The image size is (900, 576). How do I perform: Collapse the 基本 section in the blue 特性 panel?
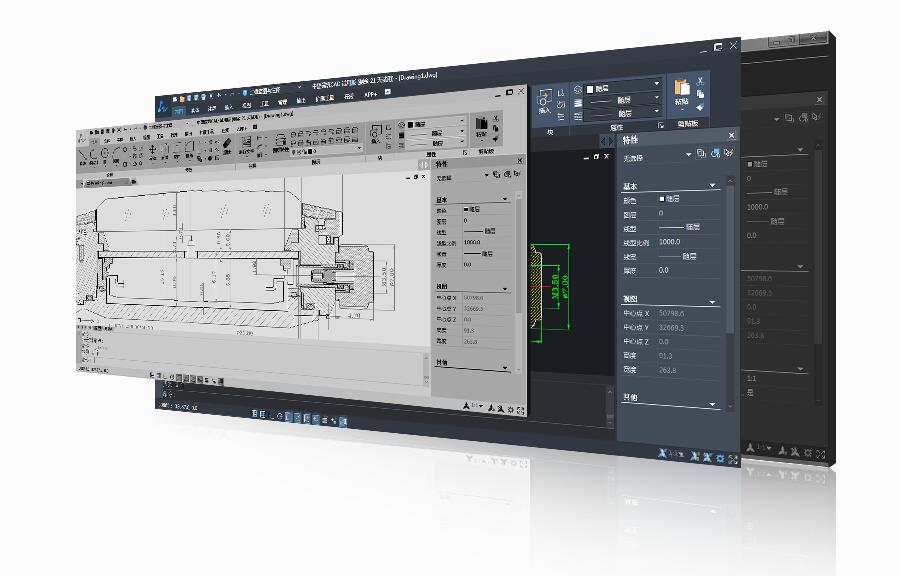pyautogui.click(x=712, y=185)
